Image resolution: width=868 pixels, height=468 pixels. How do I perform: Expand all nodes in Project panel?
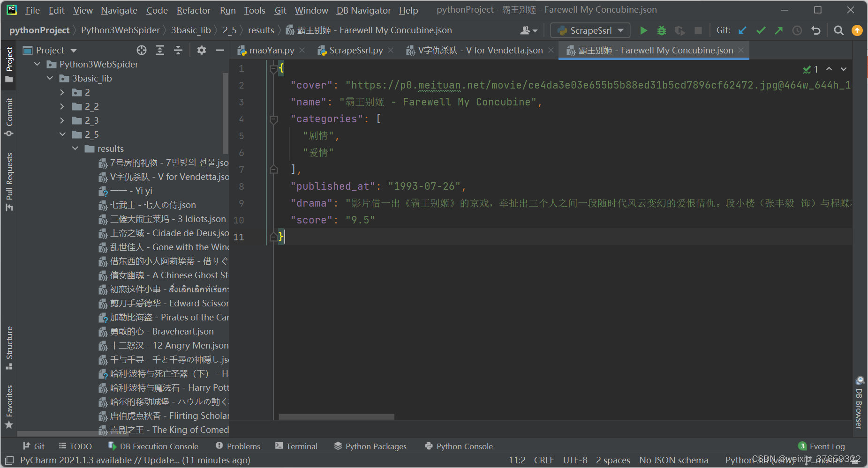(160, 50)
